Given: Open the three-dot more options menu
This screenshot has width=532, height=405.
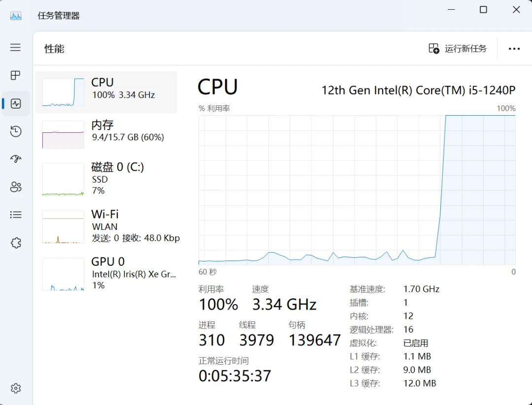Looking at the screenshot, I should [x=514, y=49].
